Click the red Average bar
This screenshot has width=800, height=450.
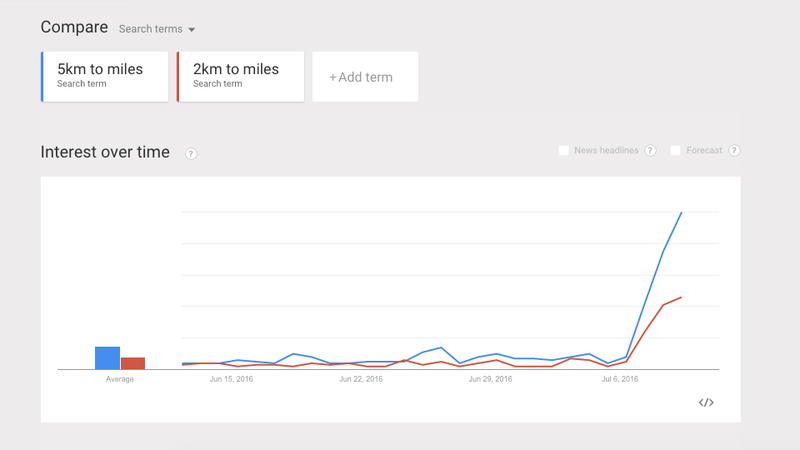coord(133,363)
